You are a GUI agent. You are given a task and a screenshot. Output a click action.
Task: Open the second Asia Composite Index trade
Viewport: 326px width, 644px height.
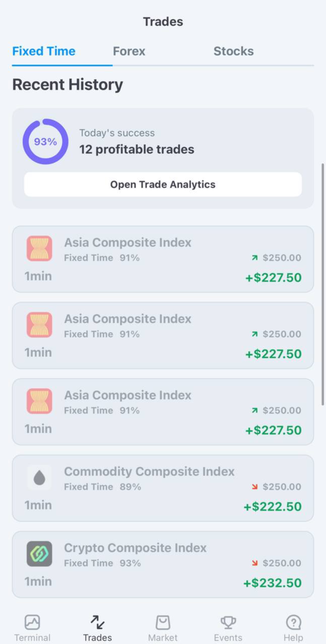[163, 336]
